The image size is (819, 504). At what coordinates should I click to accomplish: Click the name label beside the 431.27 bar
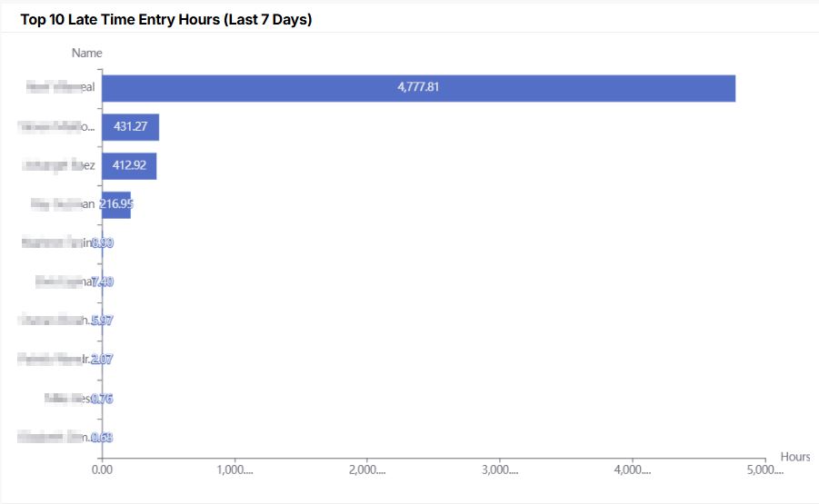pyautogui.click(x=56, y=127)
